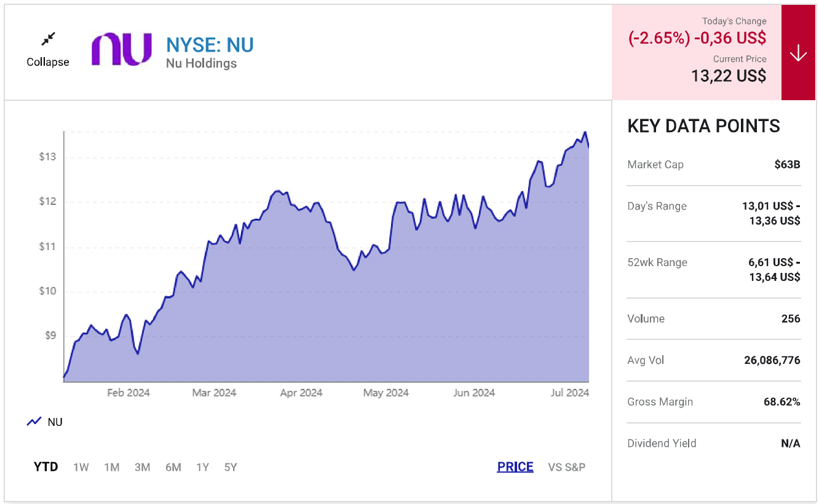819x504 pixels.
Task: Switch to VS S&P comparison
Action: coord(566,467)
